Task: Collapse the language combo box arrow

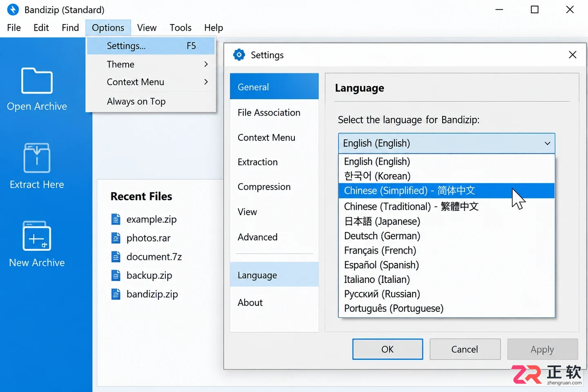Action: 547,143
